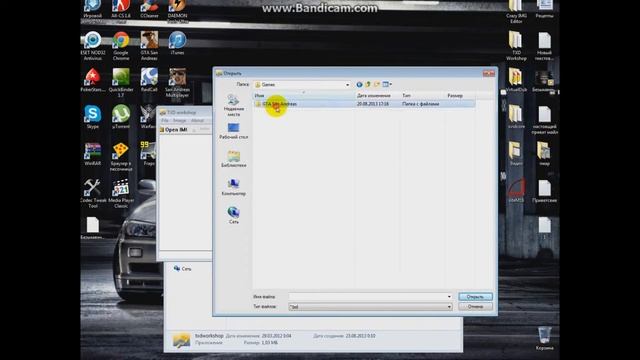Go to Computer (Компьютер) in dialog sidebar
This screenshot has width=640, height=360.
click(x=233, y=187)
